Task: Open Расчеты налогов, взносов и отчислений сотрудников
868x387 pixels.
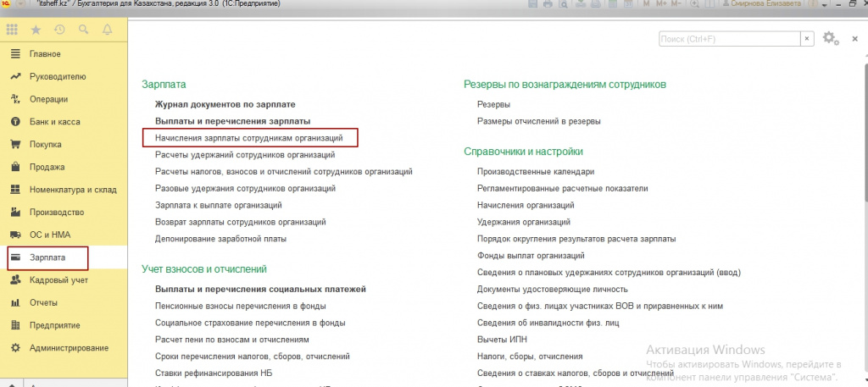Action: [284, 171]
